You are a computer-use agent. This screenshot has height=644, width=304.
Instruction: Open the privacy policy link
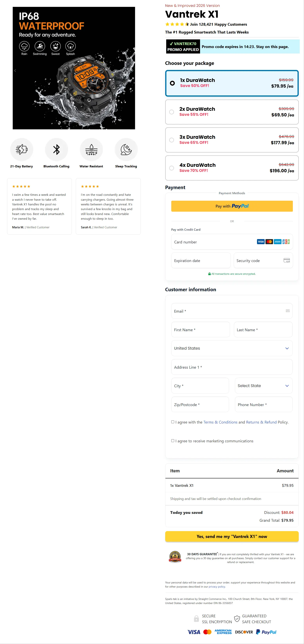point(217,587)
